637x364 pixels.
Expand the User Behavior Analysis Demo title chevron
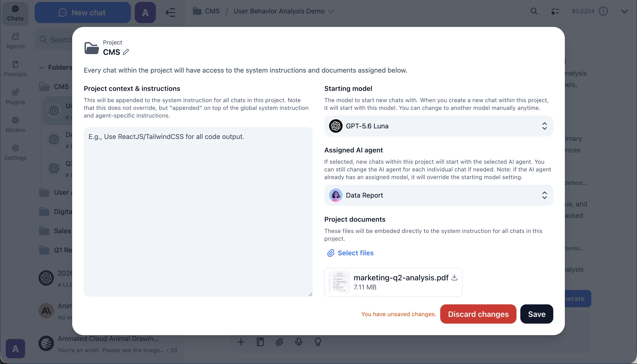pos(331,11)
